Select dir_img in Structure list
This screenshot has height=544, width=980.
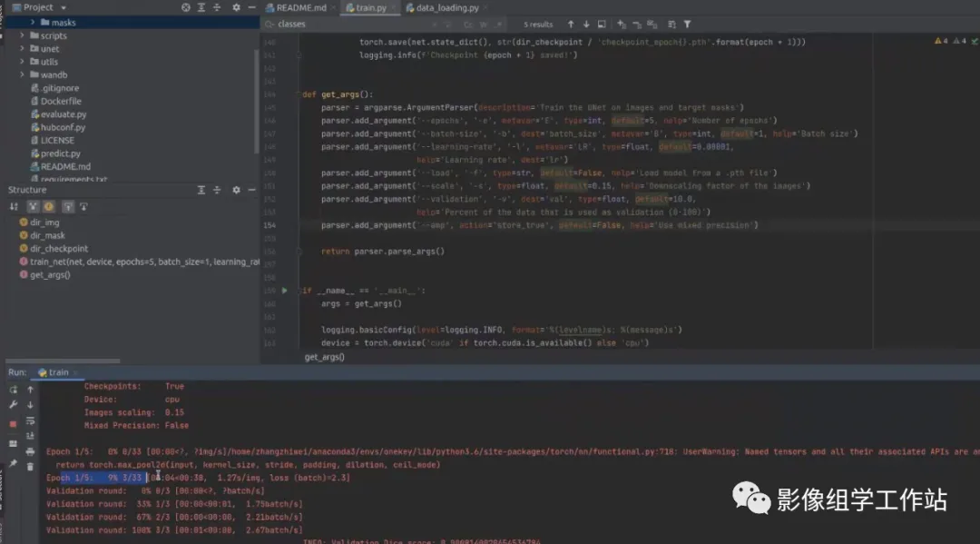(x=39, y=223)
